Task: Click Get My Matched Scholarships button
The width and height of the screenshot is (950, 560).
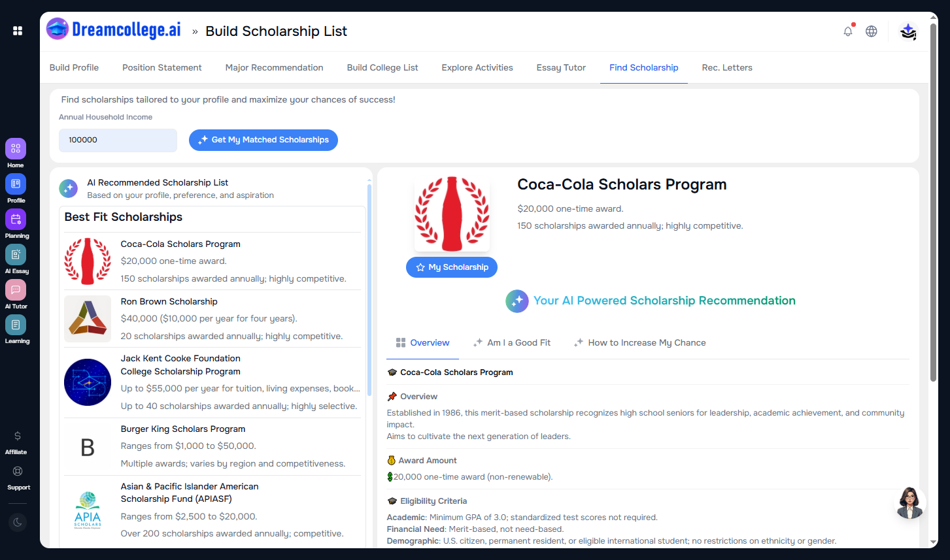Action: click(263, 140)
